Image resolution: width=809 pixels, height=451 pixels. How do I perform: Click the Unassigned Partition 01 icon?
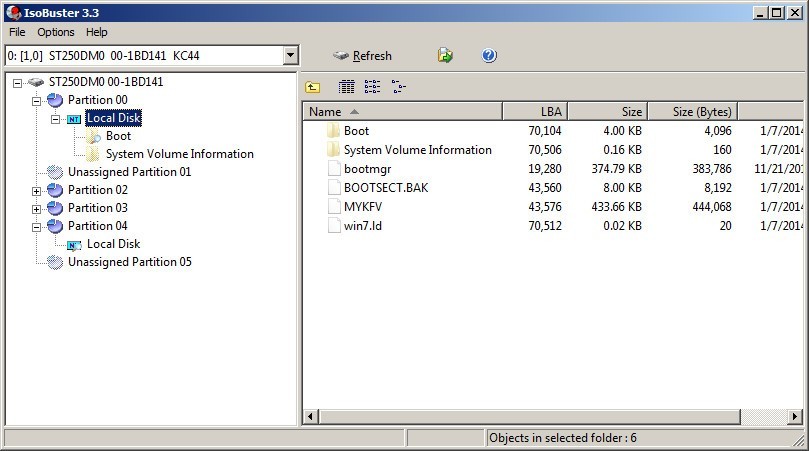tap(55, 172)
